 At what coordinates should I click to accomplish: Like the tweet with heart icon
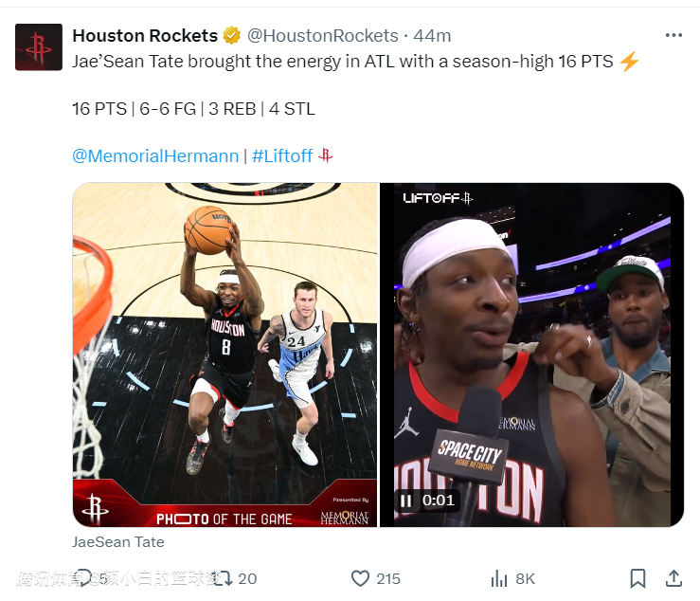click(360, 578)
